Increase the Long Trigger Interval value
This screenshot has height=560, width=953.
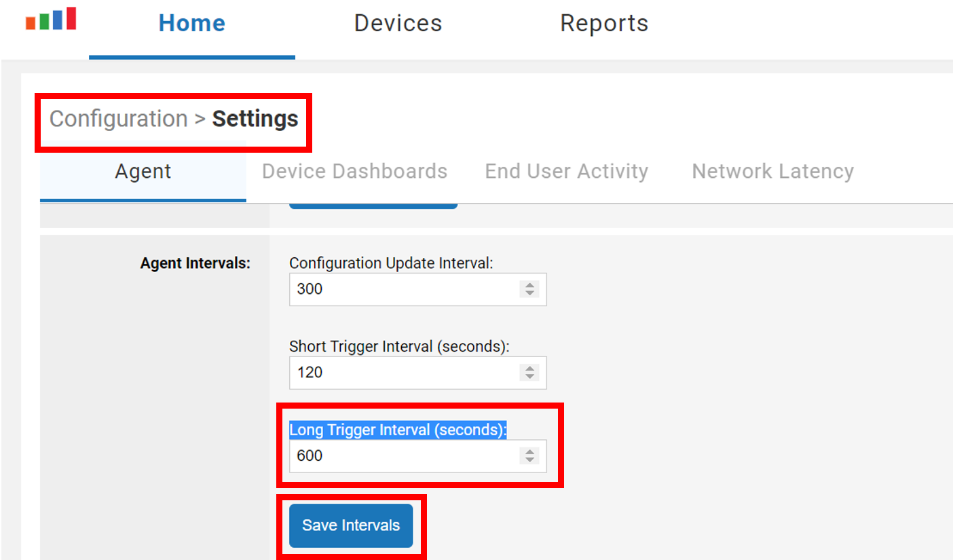tap(529, 451)
